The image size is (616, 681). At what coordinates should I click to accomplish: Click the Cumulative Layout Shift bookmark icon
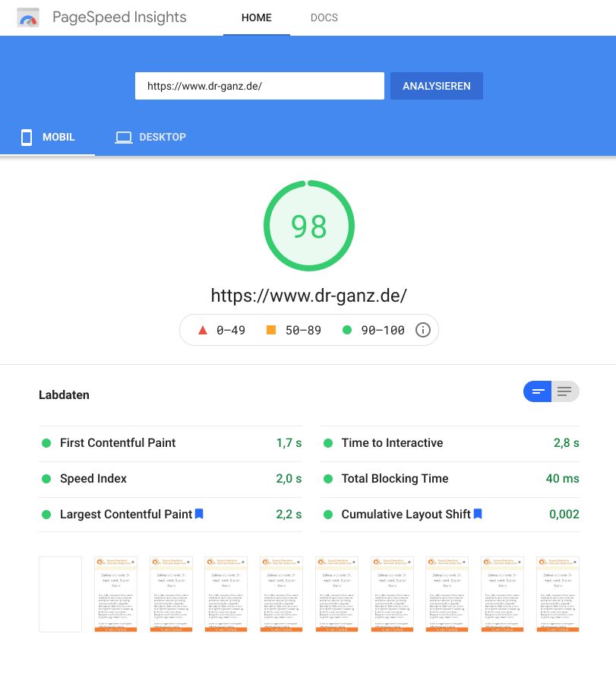[x=478, y=514]
